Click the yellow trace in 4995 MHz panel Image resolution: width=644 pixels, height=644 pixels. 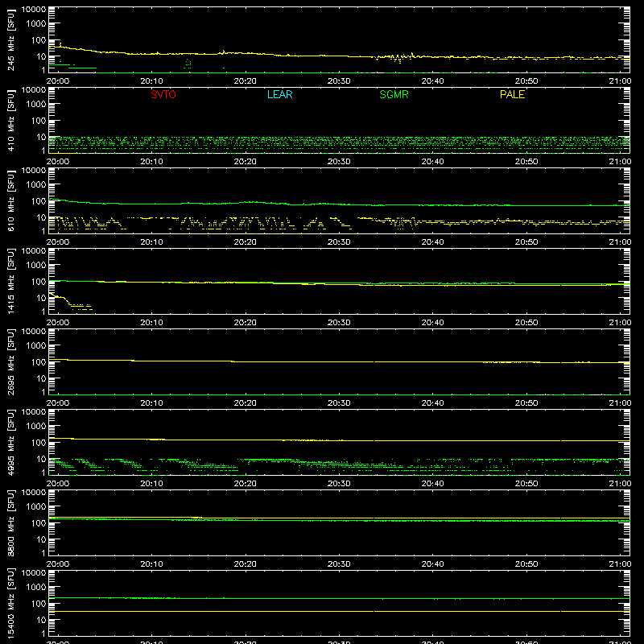click(x=339, y=440)
